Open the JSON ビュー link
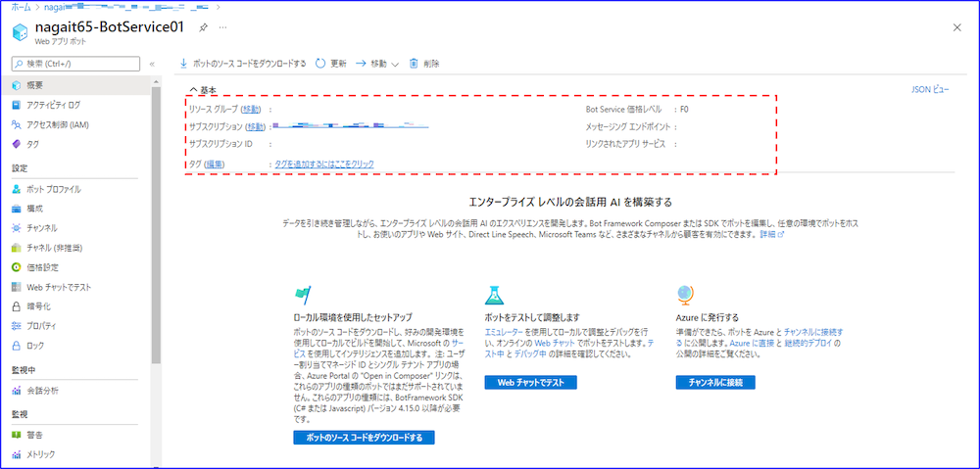Viewport: 980px width, 469px height. (x=930, y=90)
